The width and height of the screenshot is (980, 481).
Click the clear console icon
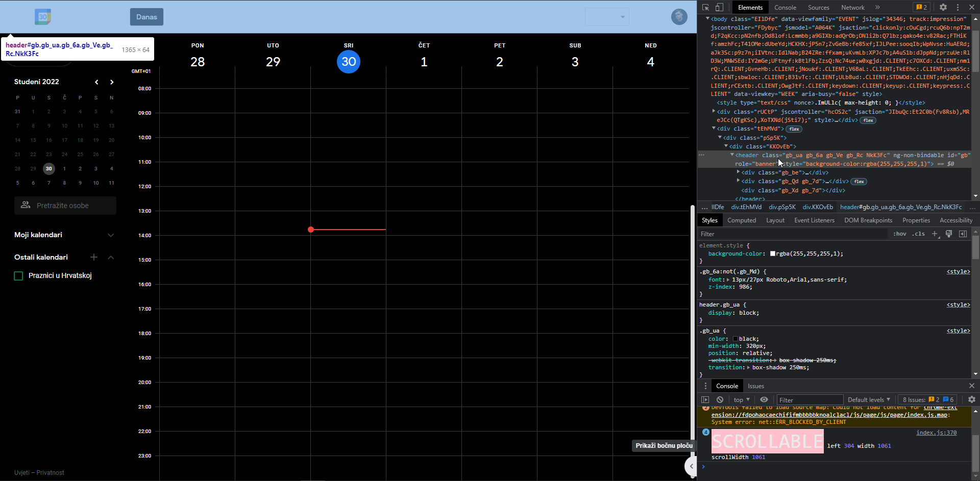click(720, 400)
